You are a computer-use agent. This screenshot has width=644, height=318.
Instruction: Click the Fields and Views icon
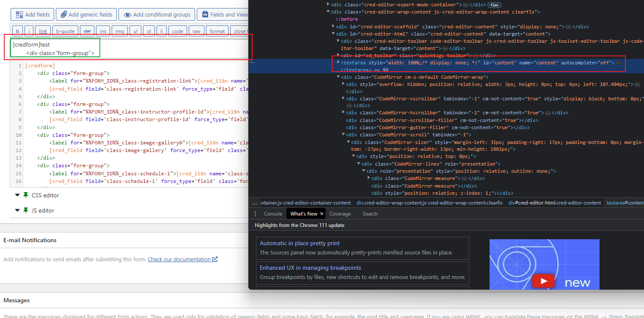(x=205, y=14)
